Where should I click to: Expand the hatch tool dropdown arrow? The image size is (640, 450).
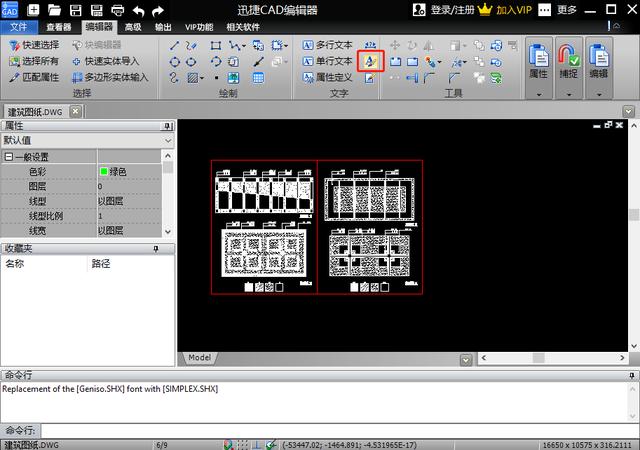[202, 78]
